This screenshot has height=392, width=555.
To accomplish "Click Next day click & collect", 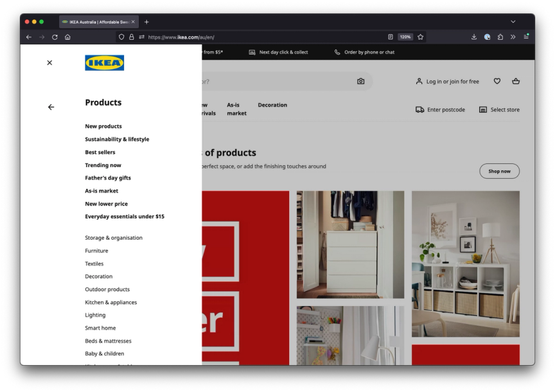I will click(x=279, y=52).
